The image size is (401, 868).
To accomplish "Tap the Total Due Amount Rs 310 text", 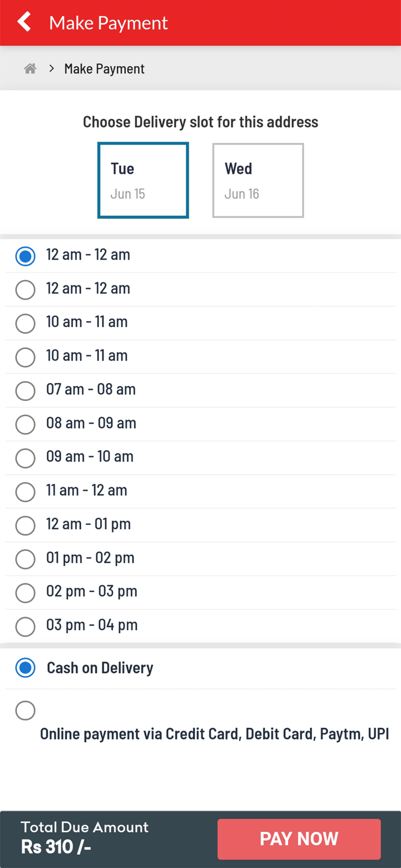I will tap(84, 837).
